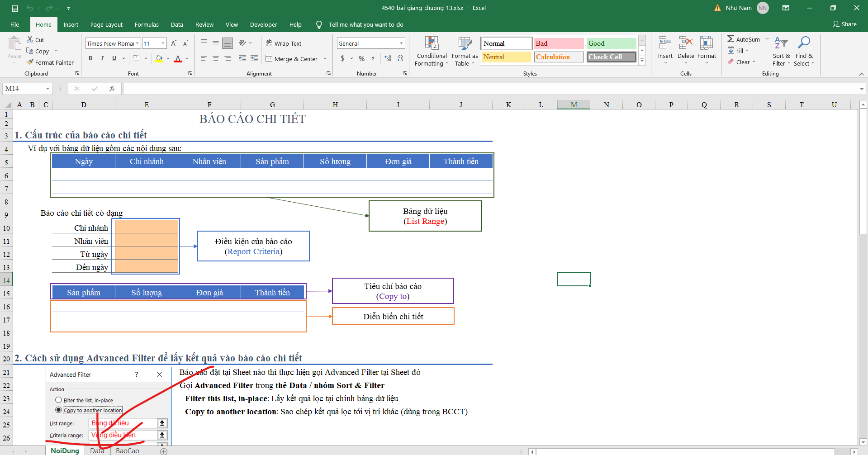This screenshot has height=455, width=868.
Task: Click Merge & Center
Action: coord(291,58)
